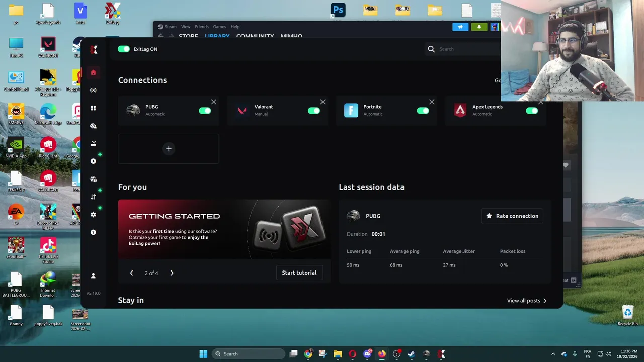Open PUBG helmet icon on taskbar
Screen dimensions: 644x362
[x=426, y=354]
